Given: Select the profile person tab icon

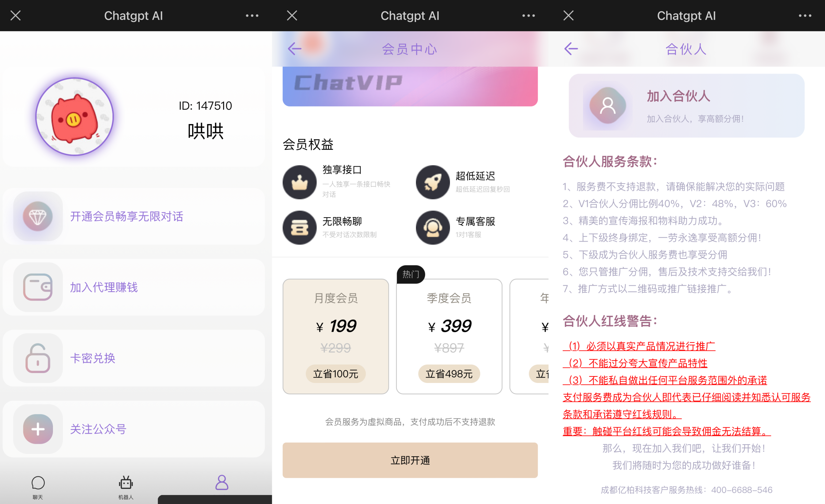Looking at the screenshot, I should [x=222, y=483].
